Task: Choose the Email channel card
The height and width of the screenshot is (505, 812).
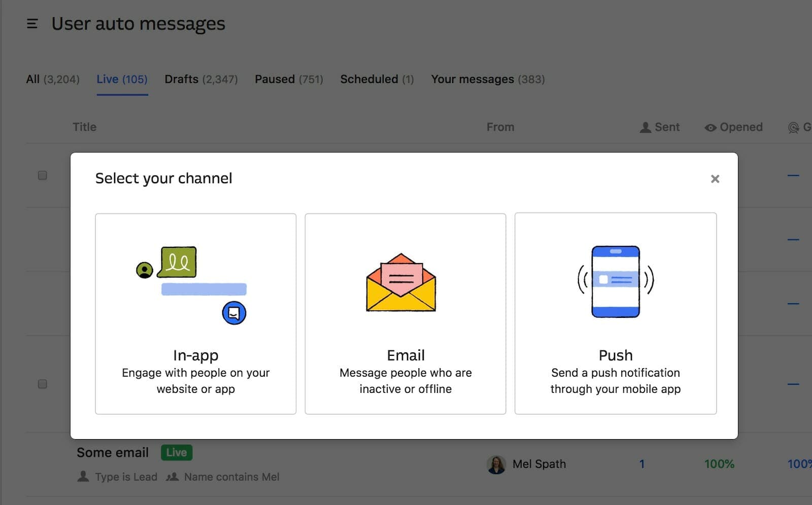Action: point(405,314)
